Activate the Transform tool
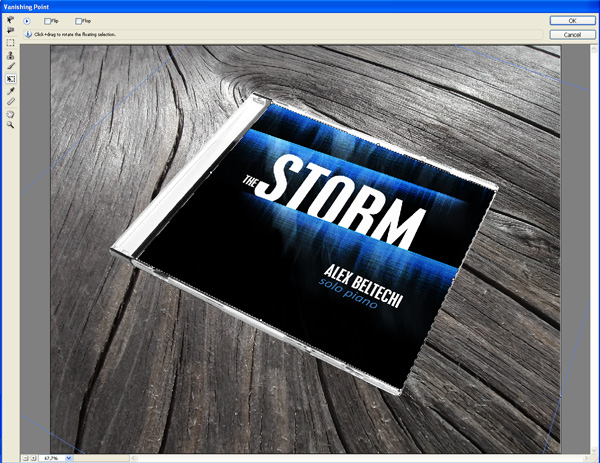This screenshot has height=463, width=600. click(10, 79)
